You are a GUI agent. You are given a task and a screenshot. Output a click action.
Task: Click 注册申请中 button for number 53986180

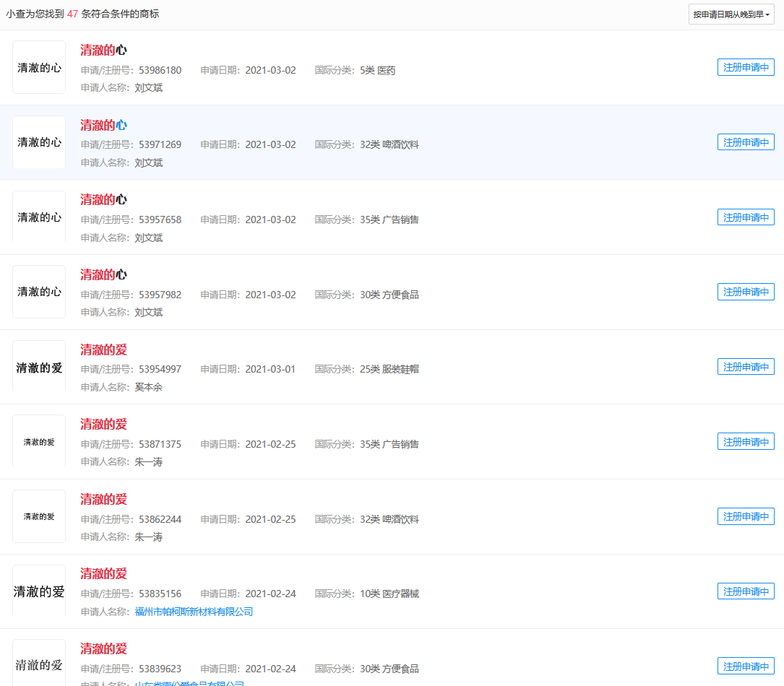coord(746,67)
